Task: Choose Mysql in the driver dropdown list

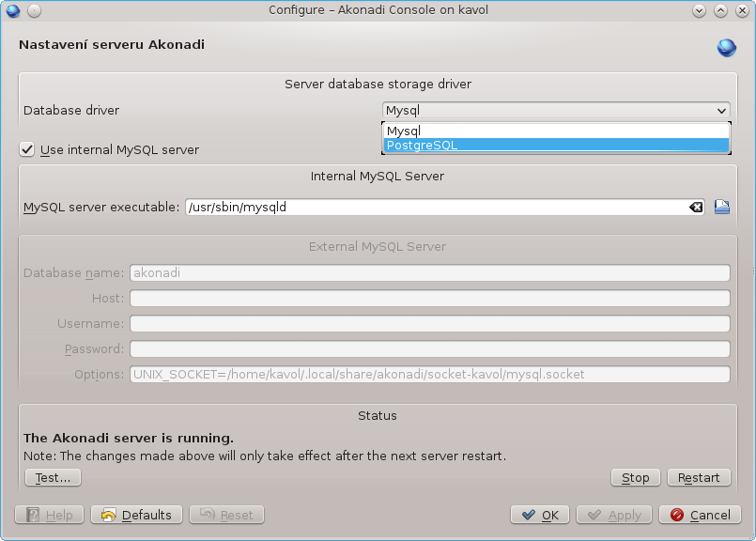Action: pos(556,131)
